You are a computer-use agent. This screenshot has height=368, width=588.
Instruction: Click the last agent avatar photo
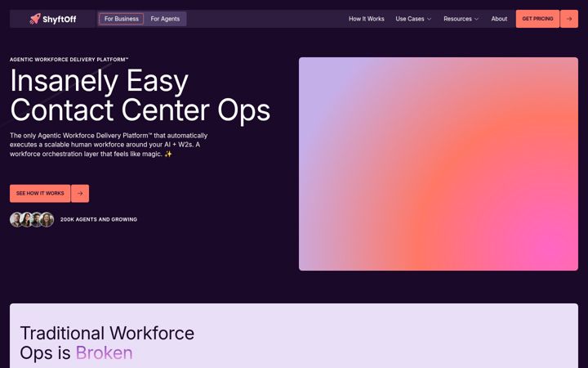[x=47, y=219]
